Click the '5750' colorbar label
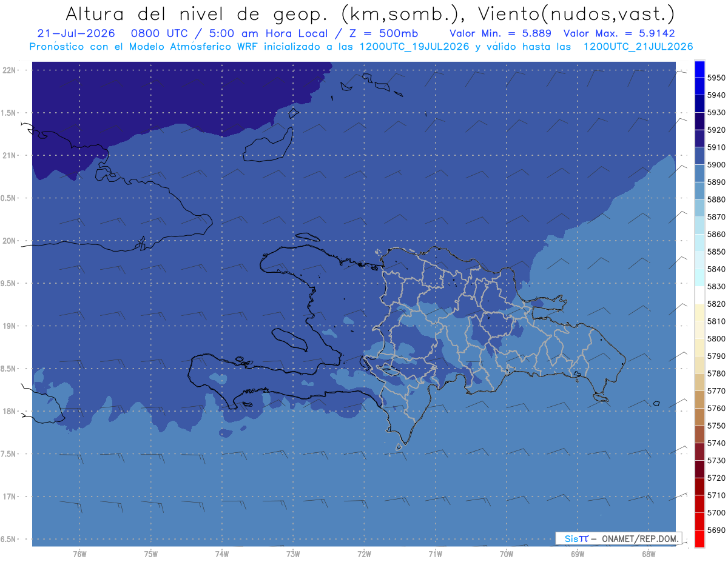 716,426
